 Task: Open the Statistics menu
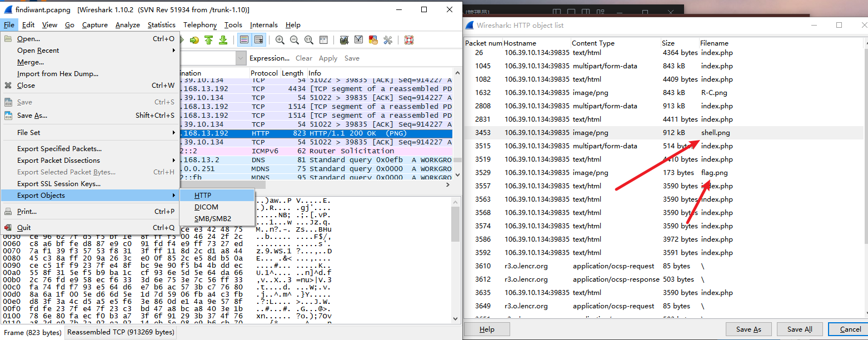click(x=162, y=24)
